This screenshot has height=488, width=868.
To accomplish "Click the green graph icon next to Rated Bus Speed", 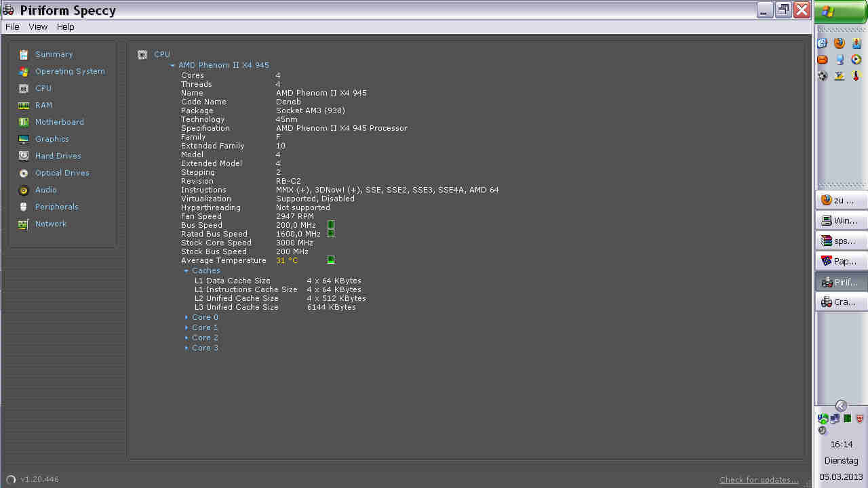I will point(331,233).
